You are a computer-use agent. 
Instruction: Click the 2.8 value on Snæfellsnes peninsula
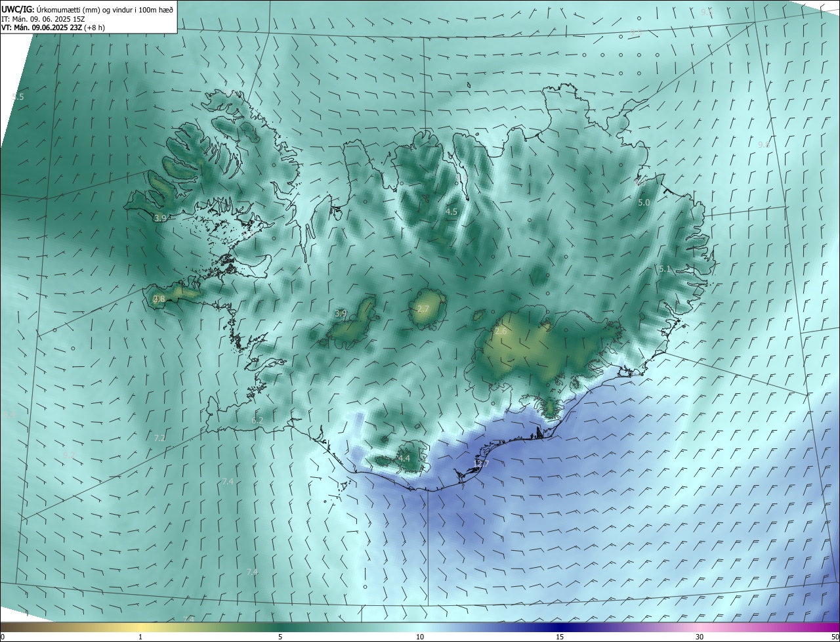159,299
